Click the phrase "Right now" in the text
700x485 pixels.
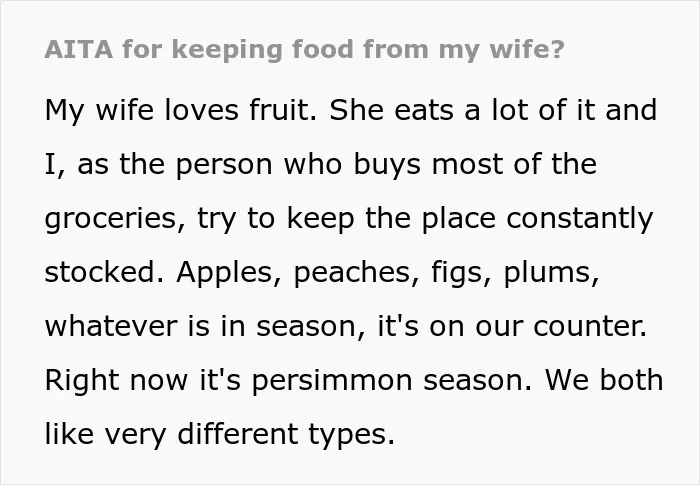point(117,380)
